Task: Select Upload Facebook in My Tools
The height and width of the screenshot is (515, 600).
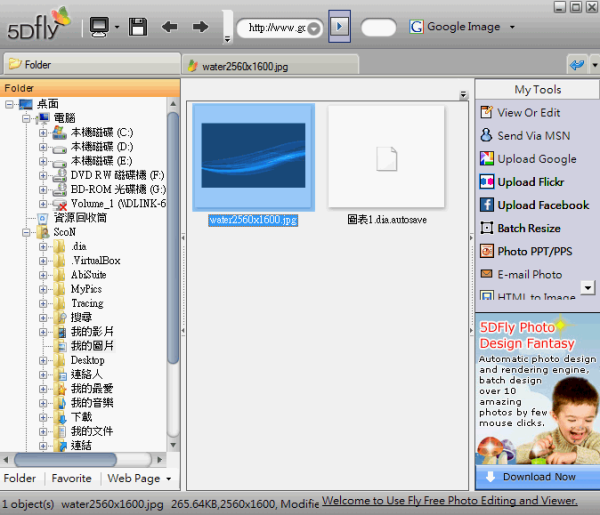Action: click(542, 205)
